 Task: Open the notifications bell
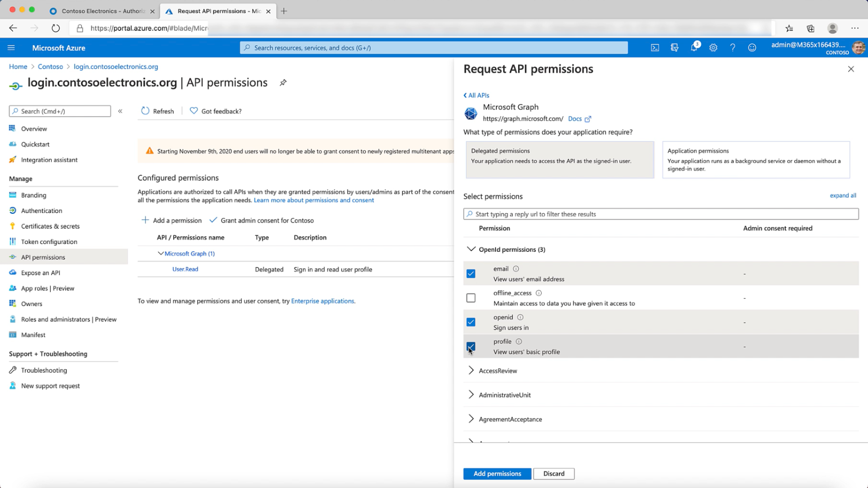coord(694,48)
